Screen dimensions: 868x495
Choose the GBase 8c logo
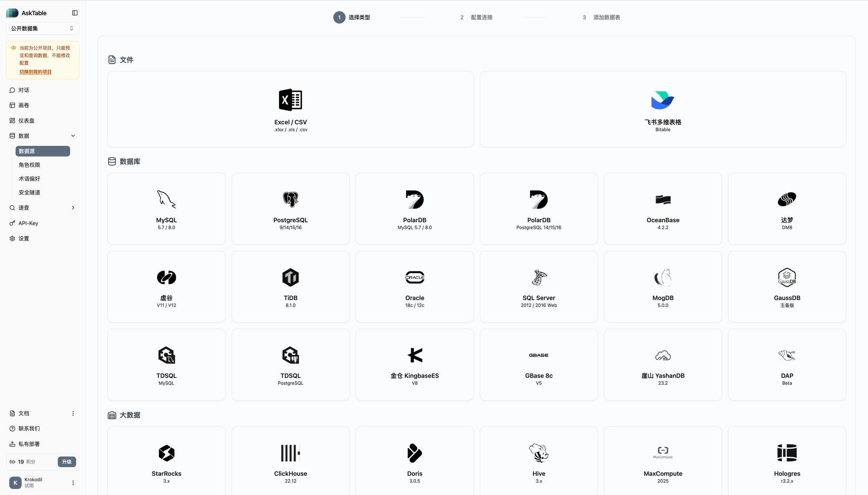(x=539, y=355)
